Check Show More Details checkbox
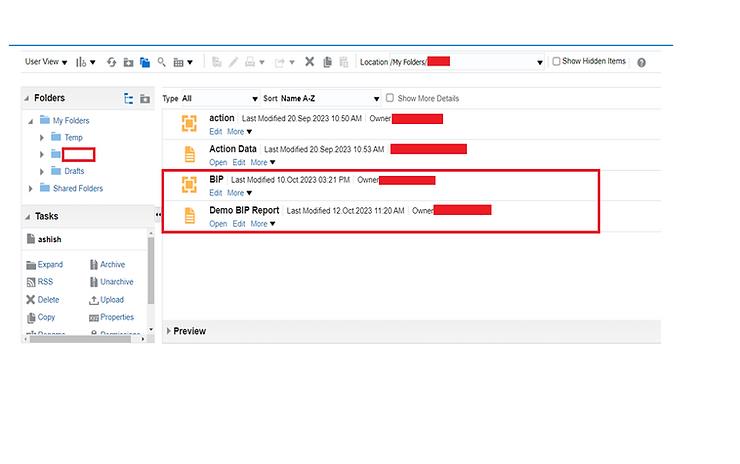Viewport: 740px width, 464px height. [390, 98]
